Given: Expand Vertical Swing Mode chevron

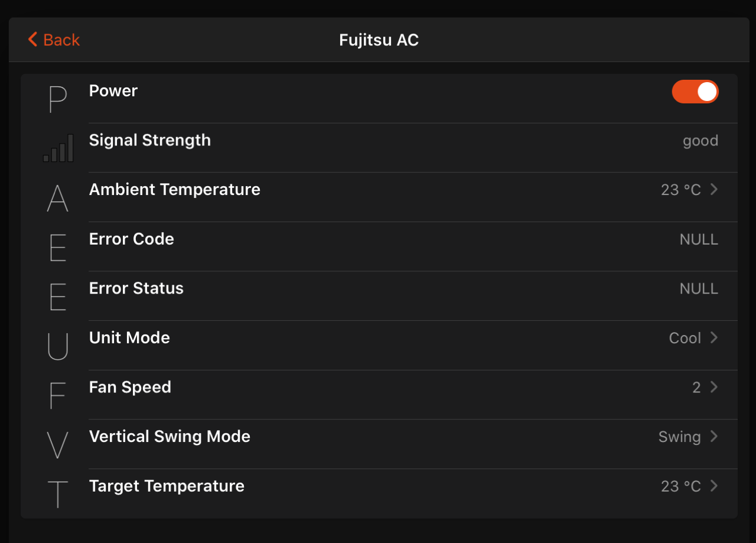Looking at the screenshot, I should coord(714,436).
